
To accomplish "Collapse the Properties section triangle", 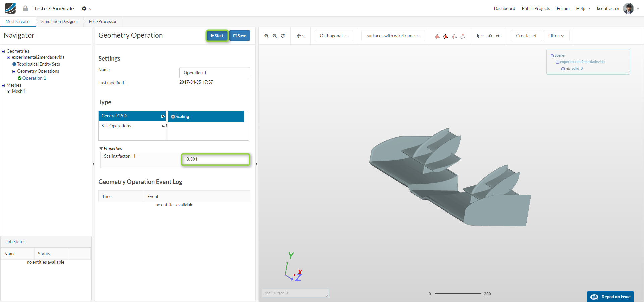I will [101, 148].
